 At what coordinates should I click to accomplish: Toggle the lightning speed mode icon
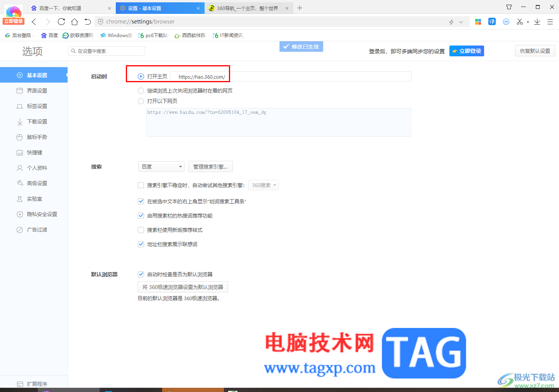[x=451, y=22]
